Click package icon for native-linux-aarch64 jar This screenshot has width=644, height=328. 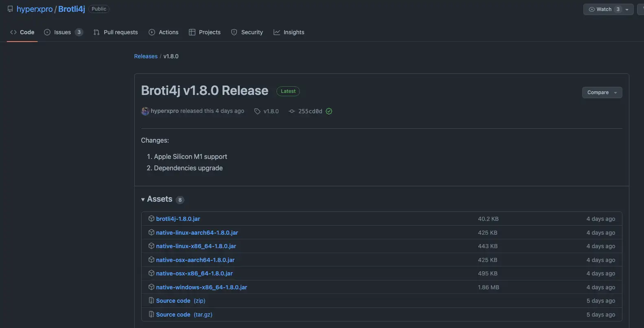pos(151,232)
